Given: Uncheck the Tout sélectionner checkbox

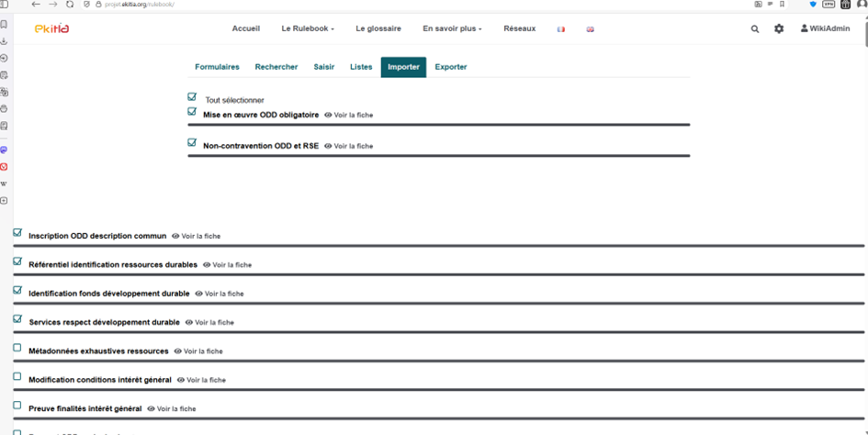Looking at the screenshot, I should pyautogui.click(x=192, y=97).
